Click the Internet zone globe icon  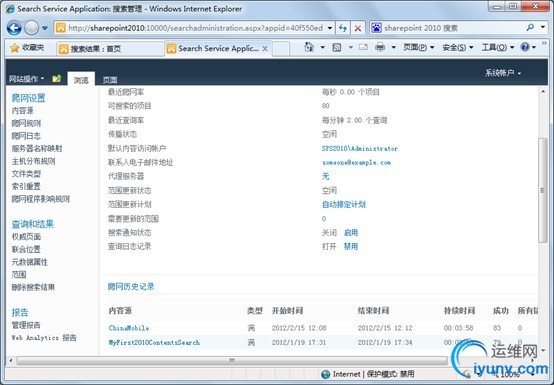coord(325,374)
